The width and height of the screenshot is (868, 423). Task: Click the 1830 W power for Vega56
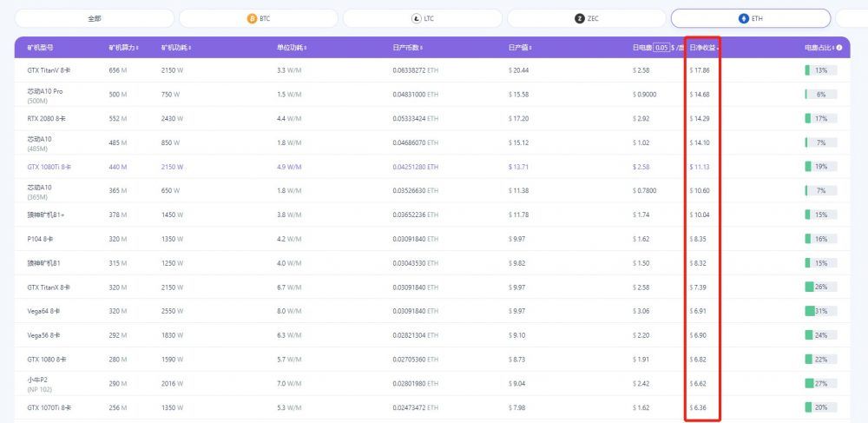tap(170, 335)
